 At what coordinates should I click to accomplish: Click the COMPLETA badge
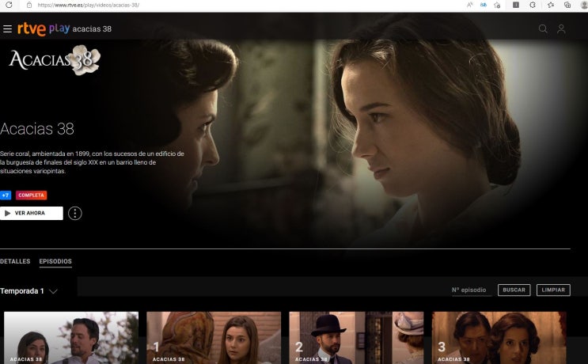tap(31, 195)
